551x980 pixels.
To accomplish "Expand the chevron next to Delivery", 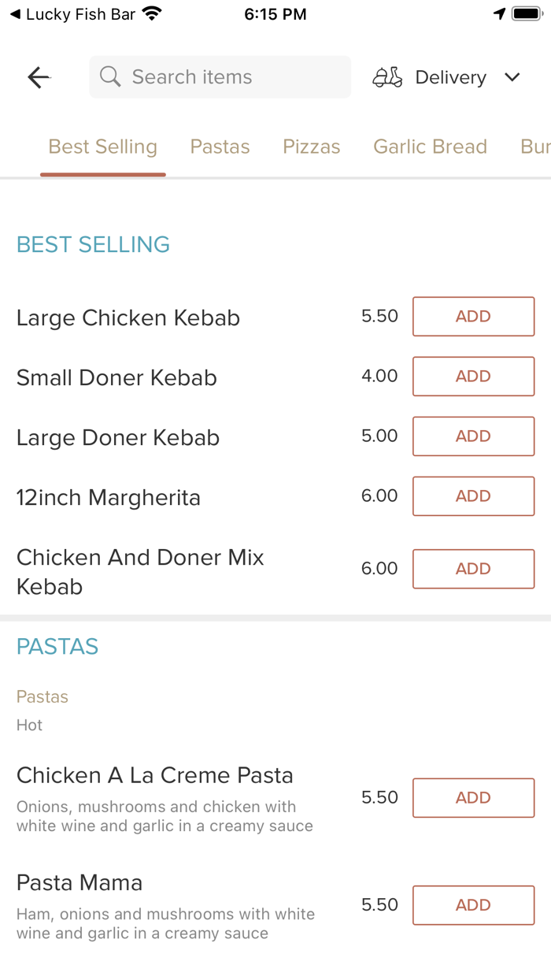I will click(512, 77).
